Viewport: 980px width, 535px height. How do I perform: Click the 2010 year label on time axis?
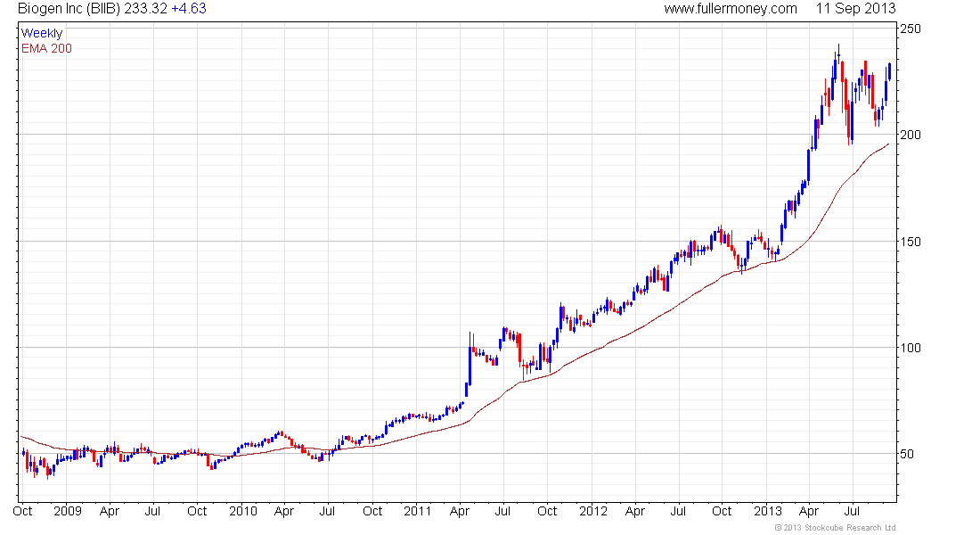point(243,511)
